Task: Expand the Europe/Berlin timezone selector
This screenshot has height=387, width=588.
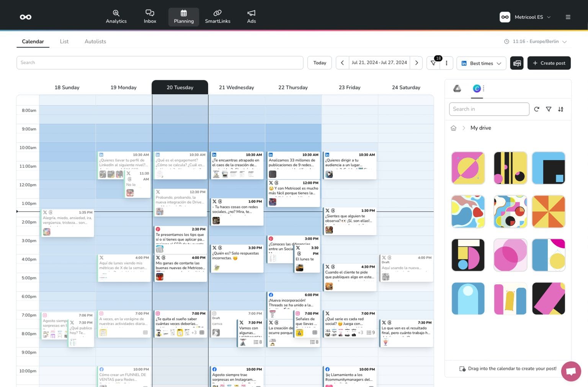Action: point(536,41)
